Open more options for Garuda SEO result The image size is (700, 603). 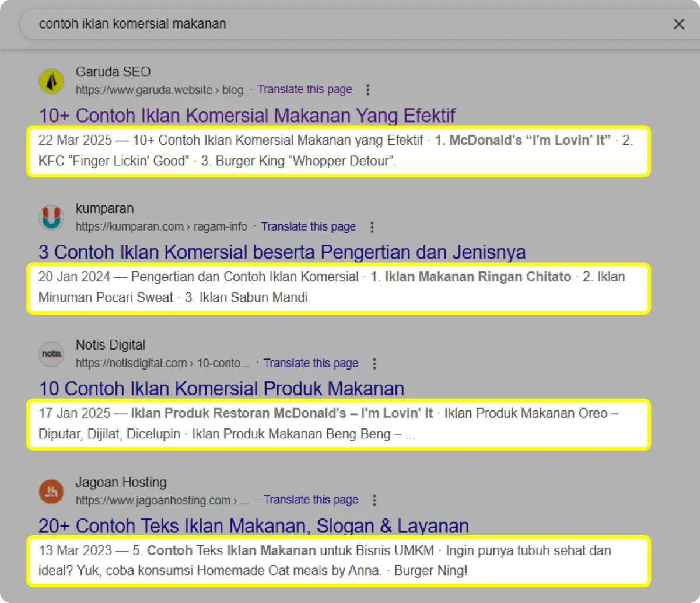(x=367, y=90)
